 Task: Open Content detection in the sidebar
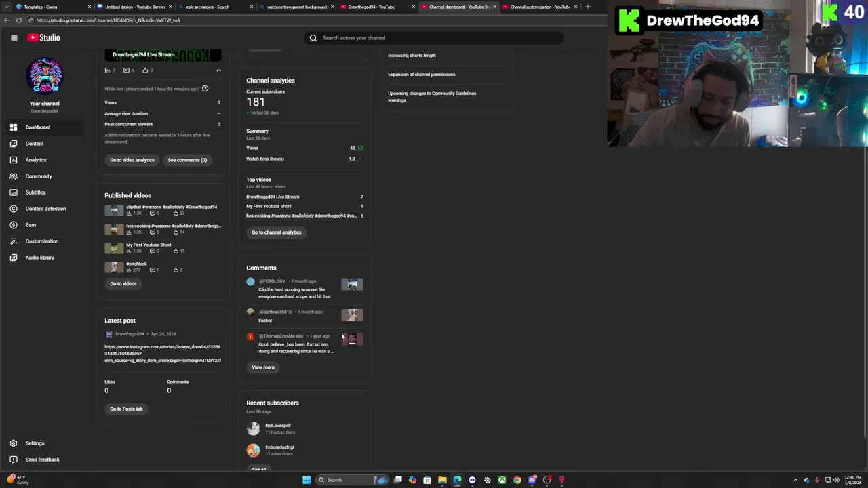click(44, 209)
